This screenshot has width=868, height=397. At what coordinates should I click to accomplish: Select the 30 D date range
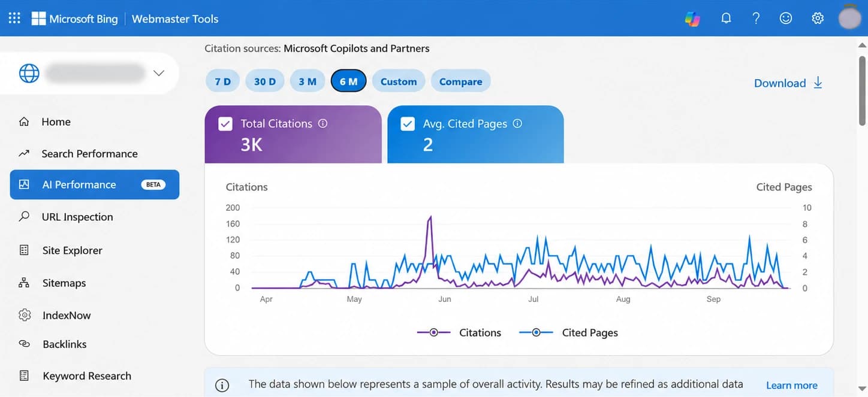(265, 81)
